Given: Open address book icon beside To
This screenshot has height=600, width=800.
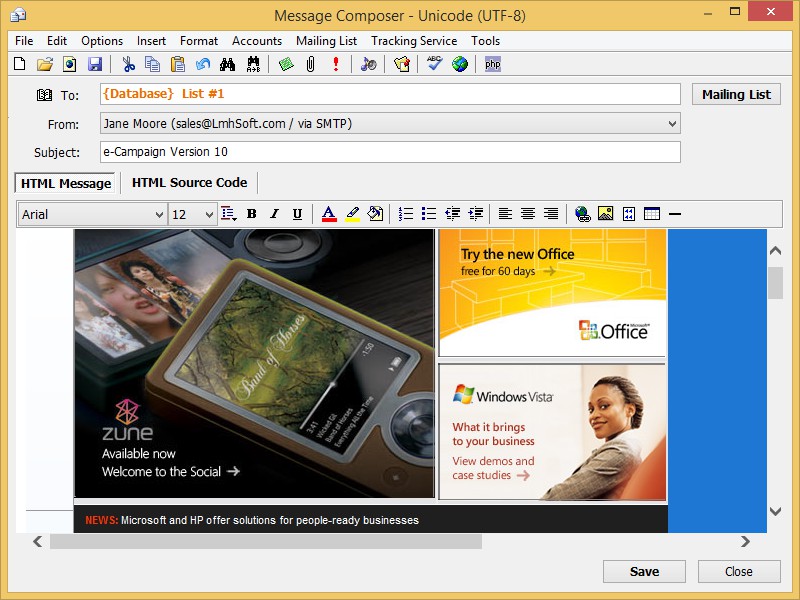Looking at the screenshot, I should [44, 95].
